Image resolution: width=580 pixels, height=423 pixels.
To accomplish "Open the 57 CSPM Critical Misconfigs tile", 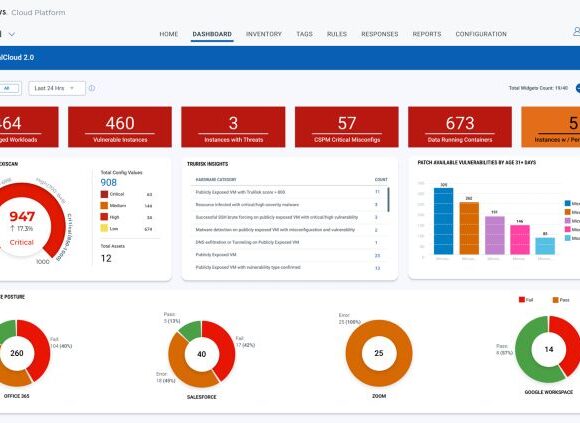I will tap(347, 127).
